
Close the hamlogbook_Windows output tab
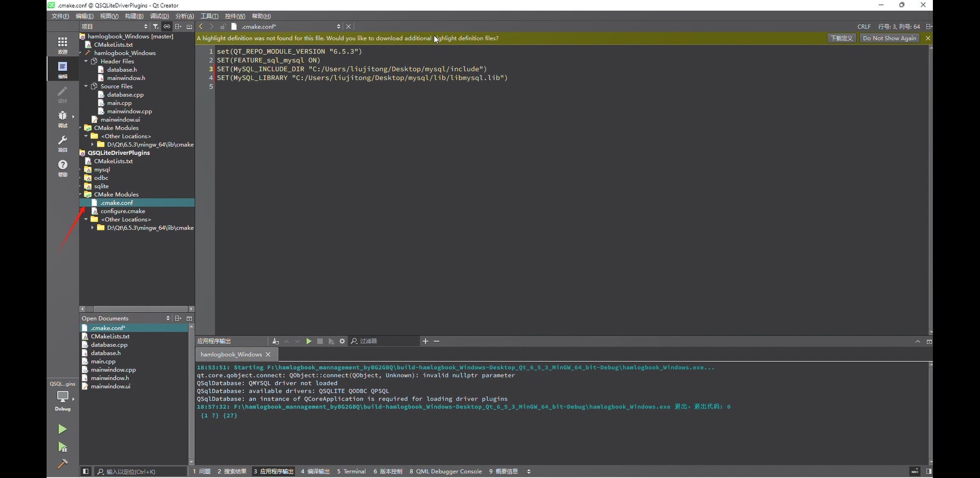[x=268, y=354]
